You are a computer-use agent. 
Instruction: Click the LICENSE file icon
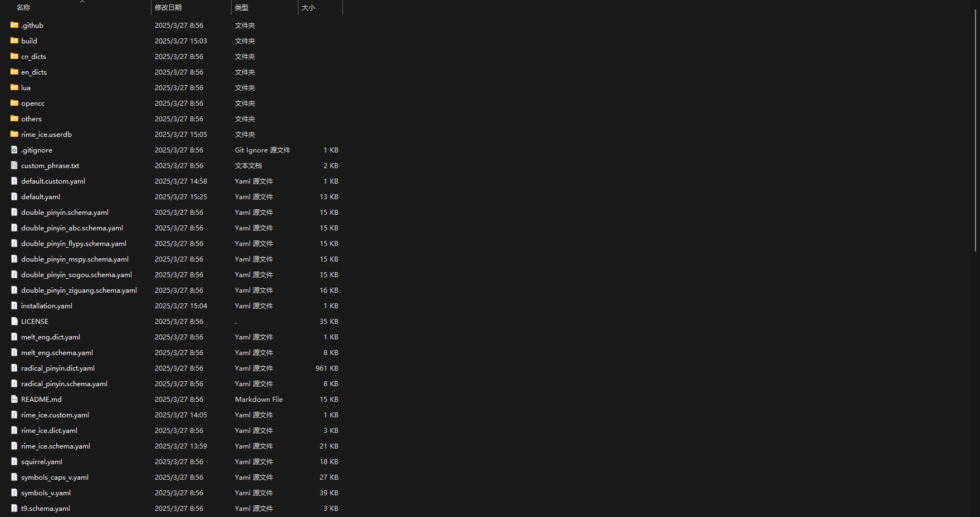coord(14,321)
